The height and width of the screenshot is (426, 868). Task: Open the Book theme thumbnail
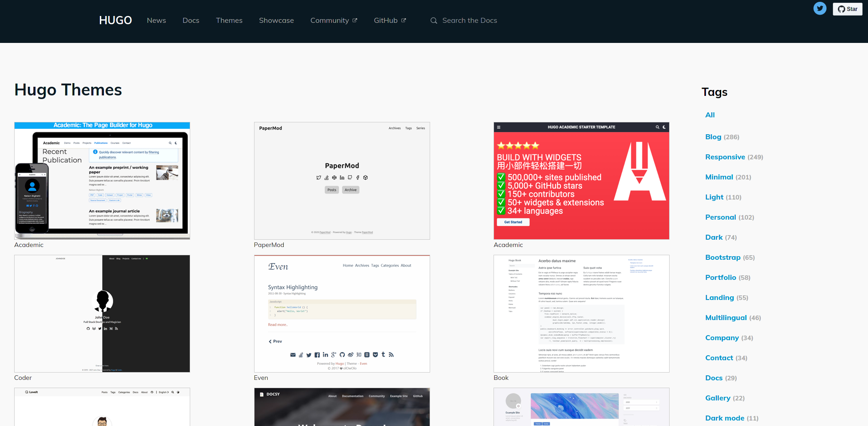click(x=582, y=314)
